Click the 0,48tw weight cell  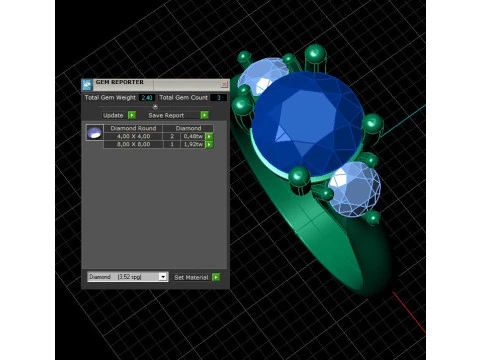point(193,136)
